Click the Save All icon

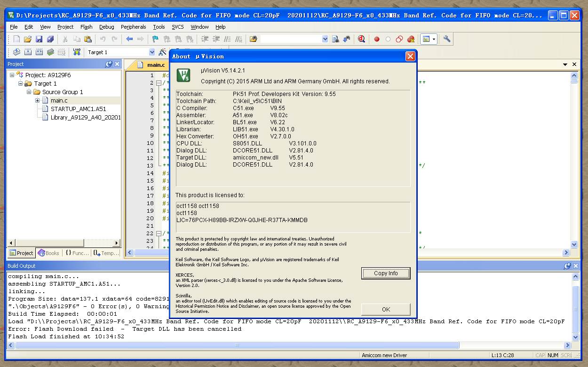pyautogui.click(x=50, y=39)
